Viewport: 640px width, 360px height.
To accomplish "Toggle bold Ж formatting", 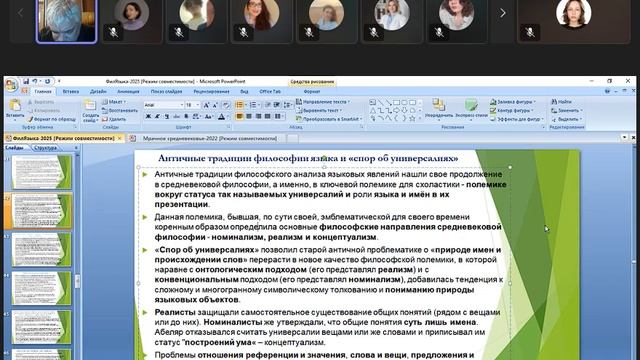I will click(149, 116).
